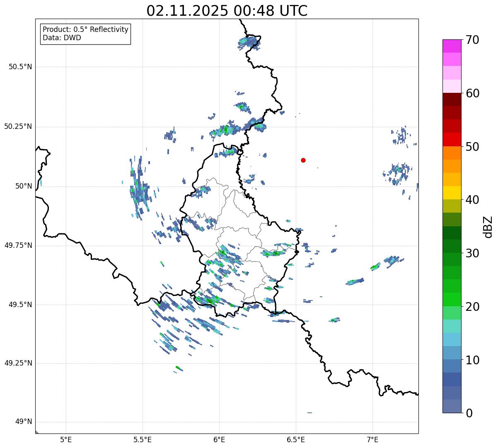Click the 50.25°N latitude label
Viewport: 498px width, 448px height.
(x=18, y=126)
